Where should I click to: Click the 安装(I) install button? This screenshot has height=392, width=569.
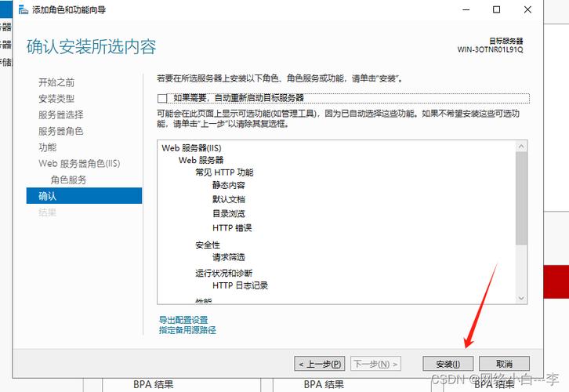448,364
